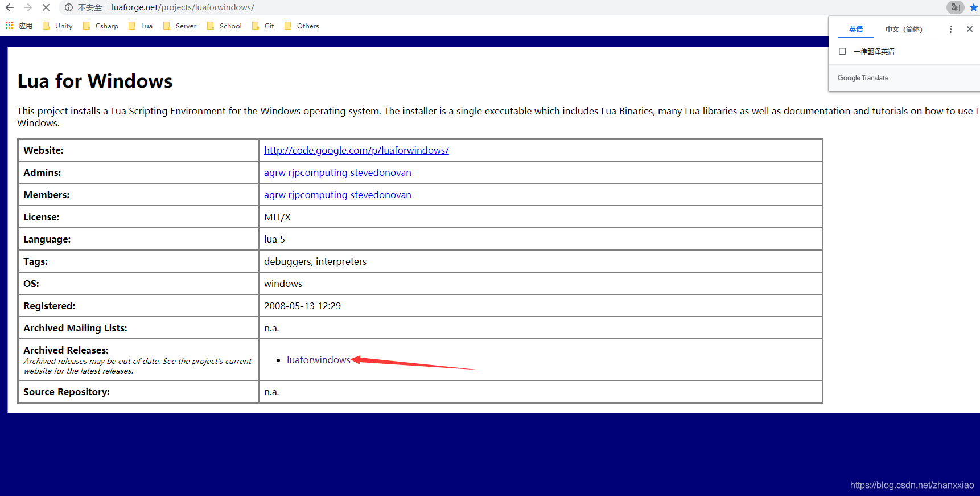Click the browser back arrow
The image size is (980, 496).
click(x=10, y=7)
